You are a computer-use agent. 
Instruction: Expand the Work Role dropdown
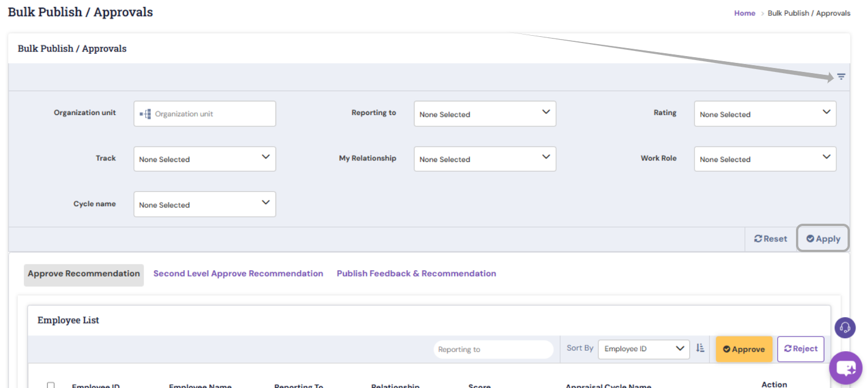[765, 159]
